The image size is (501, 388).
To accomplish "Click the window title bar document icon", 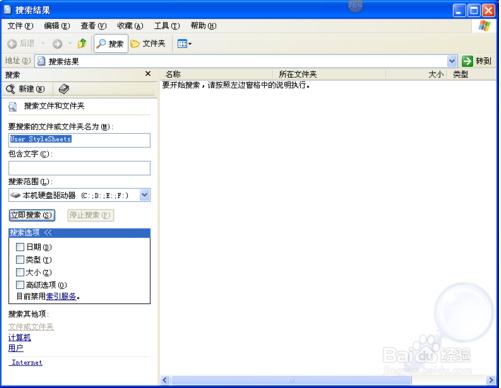I will pos(7,10).
